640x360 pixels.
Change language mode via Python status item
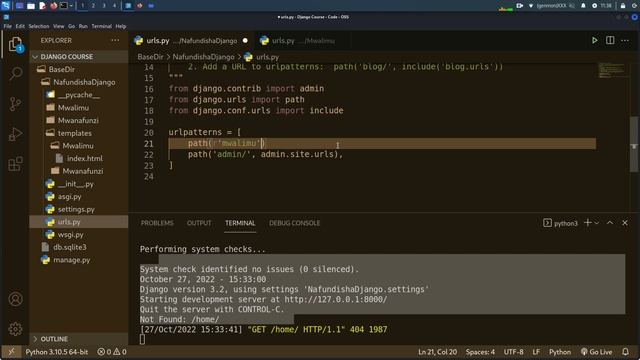point(560,351)
